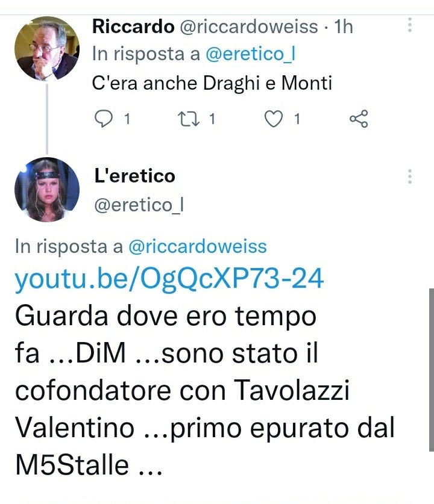Click the vertical scrollbar thumb on the right edge
This screenshot has width=434, height=504.
pyautogui.click(x=432, y=370)
